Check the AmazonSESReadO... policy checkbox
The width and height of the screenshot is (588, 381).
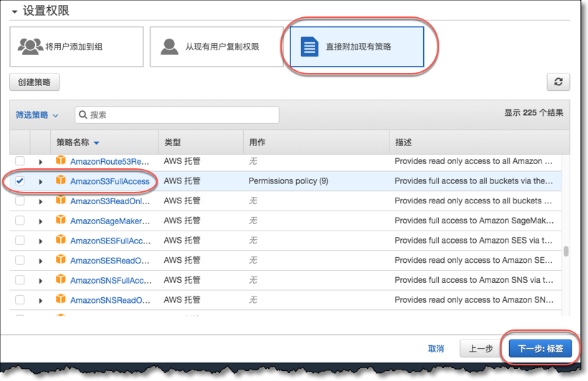[20, 261]
